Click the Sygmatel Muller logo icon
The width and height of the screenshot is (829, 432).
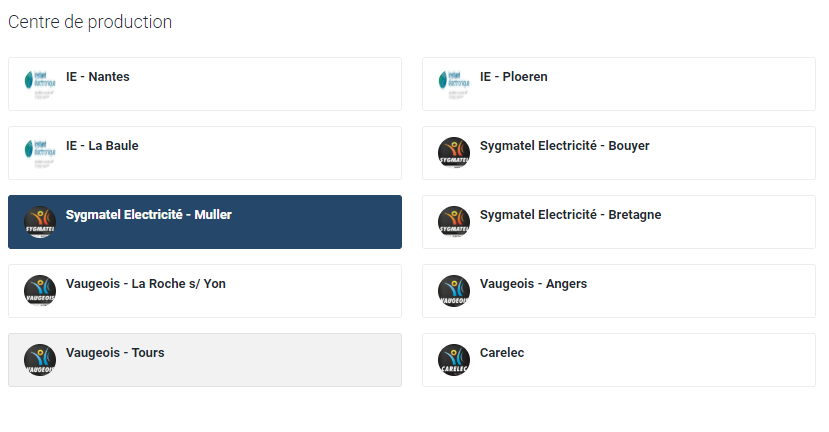tap(39, 222)
